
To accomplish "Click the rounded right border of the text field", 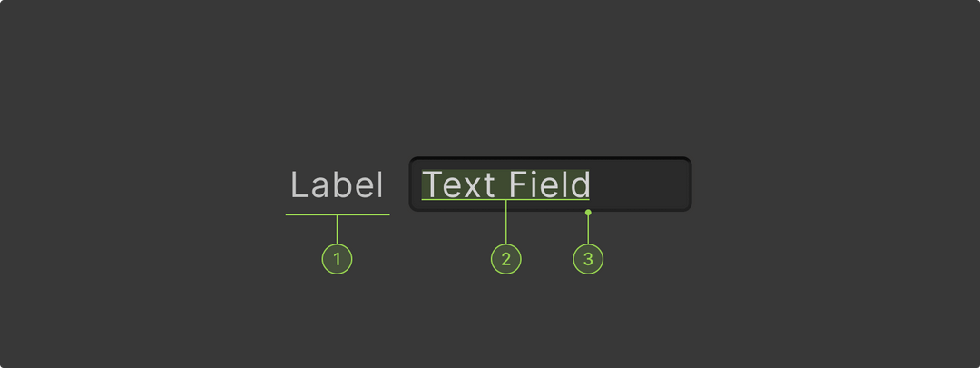I will (690, 184).
